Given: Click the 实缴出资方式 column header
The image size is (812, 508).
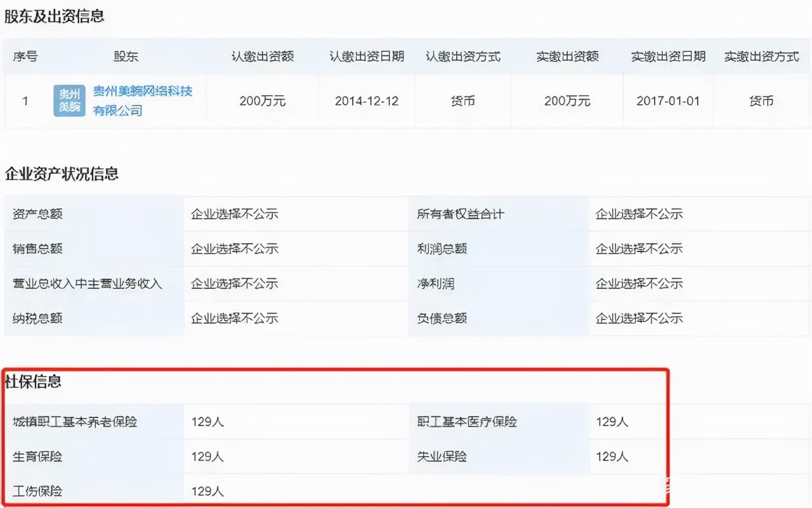Looking at the screenshot, I should (761, 57).
